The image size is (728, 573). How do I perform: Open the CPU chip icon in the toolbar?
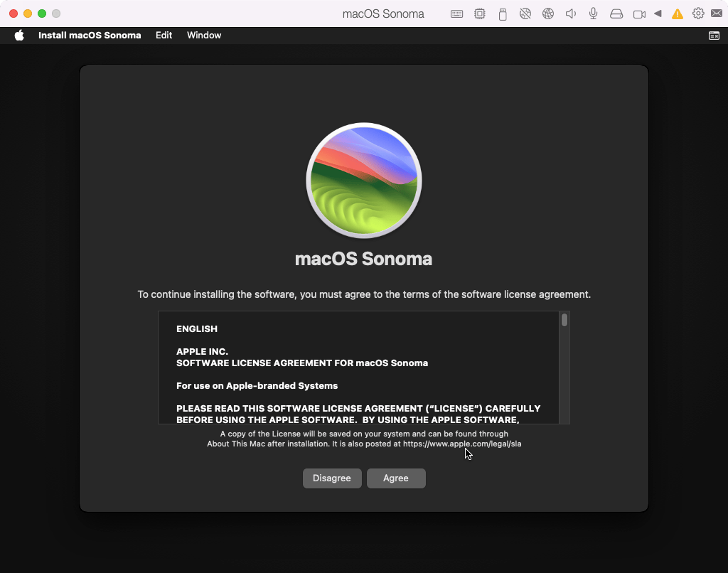[480, 14]
